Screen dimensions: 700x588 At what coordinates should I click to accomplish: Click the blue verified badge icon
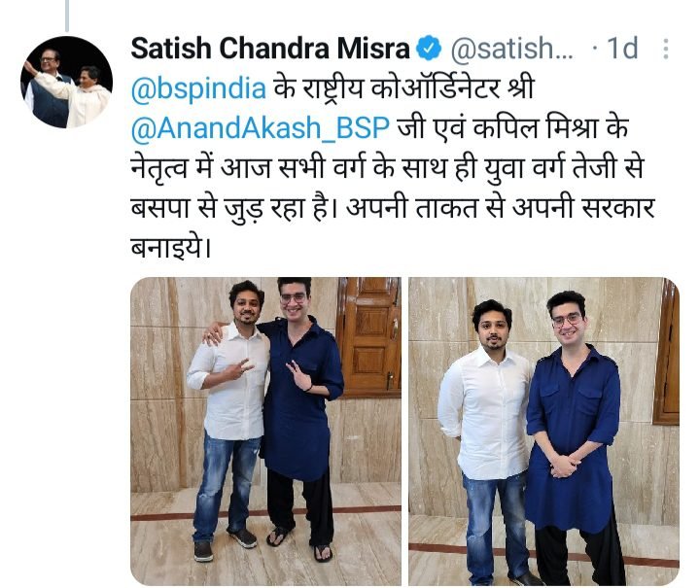click(429, 49)
